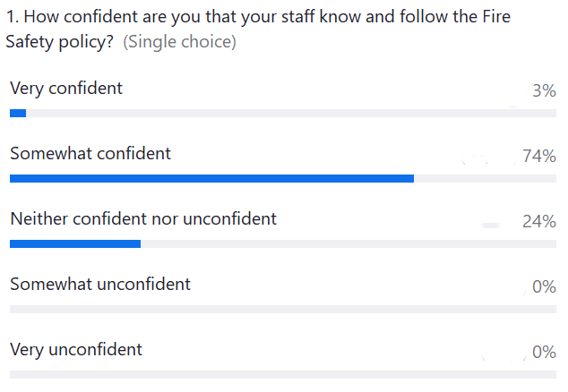The width and height of the screenshot is (568, 392).
Task: Click the 24% result value
Action: pos(539,221)
